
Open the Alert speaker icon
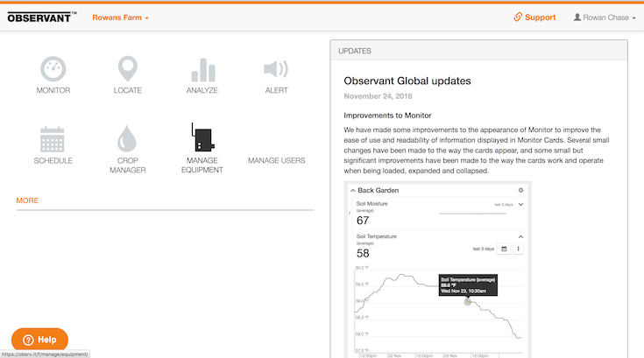pyautogui.click(x=276, y=70)
